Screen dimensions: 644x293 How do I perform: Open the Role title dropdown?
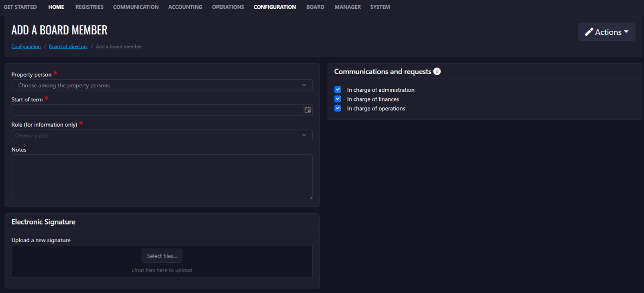162,135
